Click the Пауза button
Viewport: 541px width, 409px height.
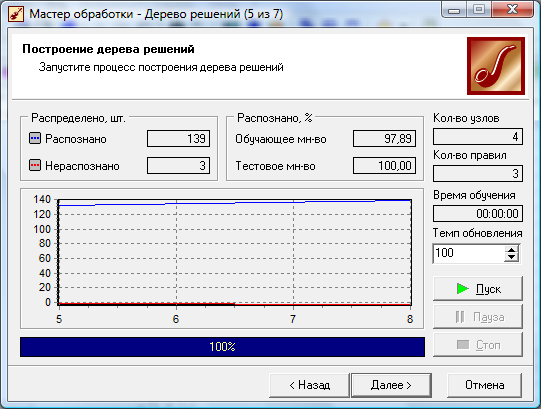coord(478,317)
